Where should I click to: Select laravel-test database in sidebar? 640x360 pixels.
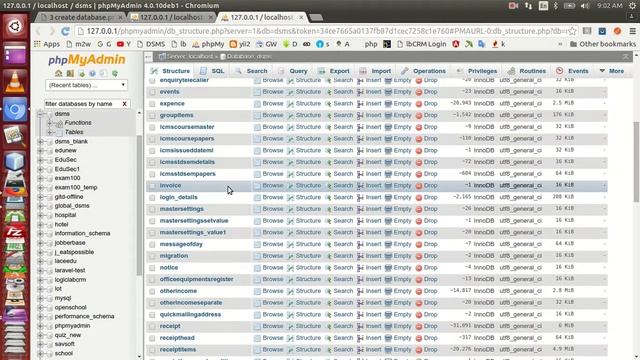(x=70, y=270)
